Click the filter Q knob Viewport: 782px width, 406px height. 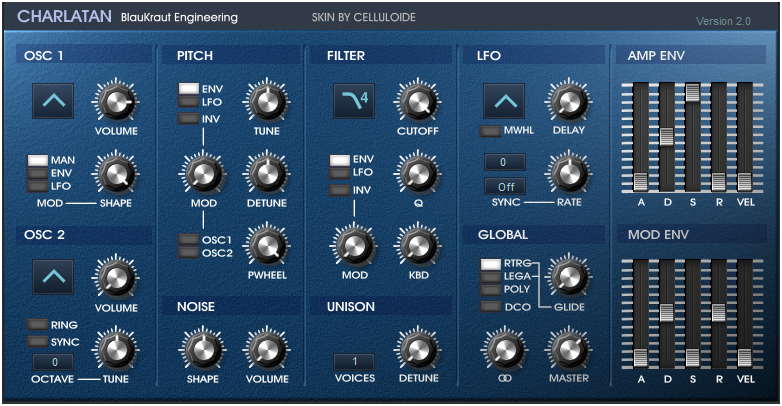pyautogui.click(x=418, y=174)
